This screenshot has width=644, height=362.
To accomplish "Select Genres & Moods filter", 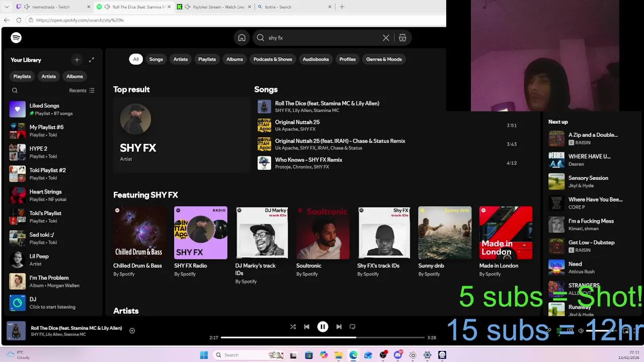I will point(384,59).
